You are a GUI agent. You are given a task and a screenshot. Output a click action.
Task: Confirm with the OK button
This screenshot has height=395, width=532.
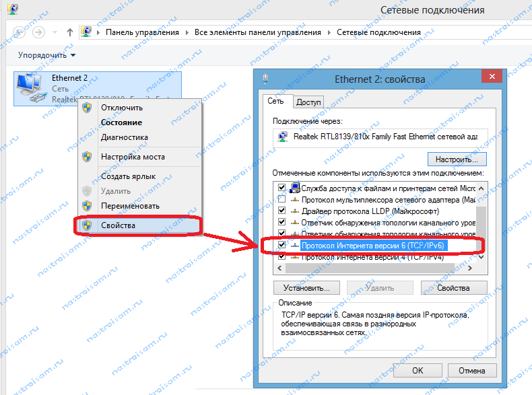pyautogui.click(x=418, y=371)
